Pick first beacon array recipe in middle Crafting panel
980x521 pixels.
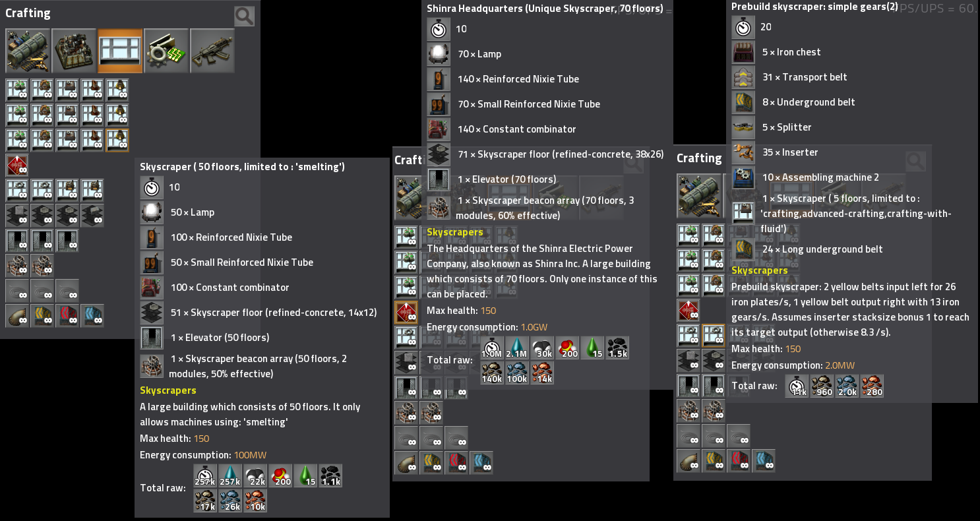tap(406, 413)
